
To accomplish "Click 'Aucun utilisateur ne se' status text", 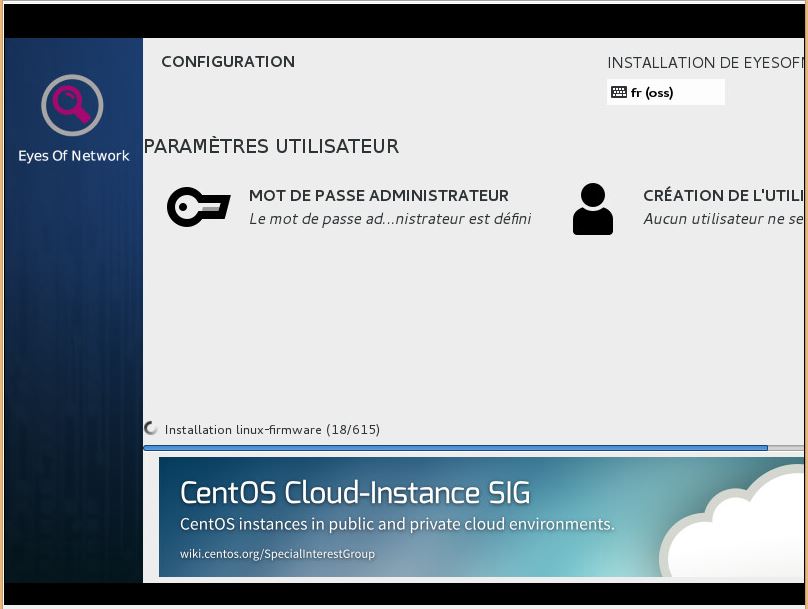I will click(723, 219).
